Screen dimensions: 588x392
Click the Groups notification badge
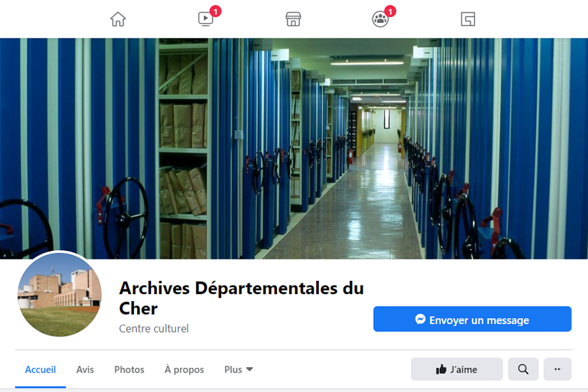coord(391,11)
